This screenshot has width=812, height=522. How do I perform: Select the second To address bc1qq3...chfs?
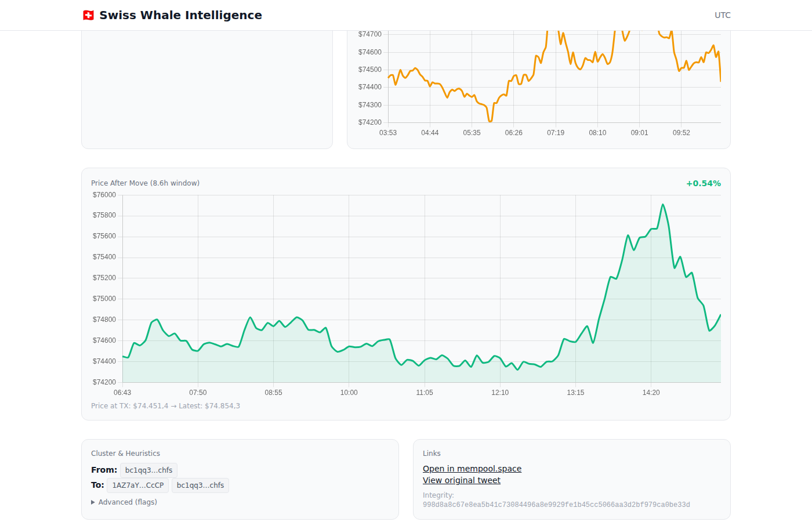[200, 485]
